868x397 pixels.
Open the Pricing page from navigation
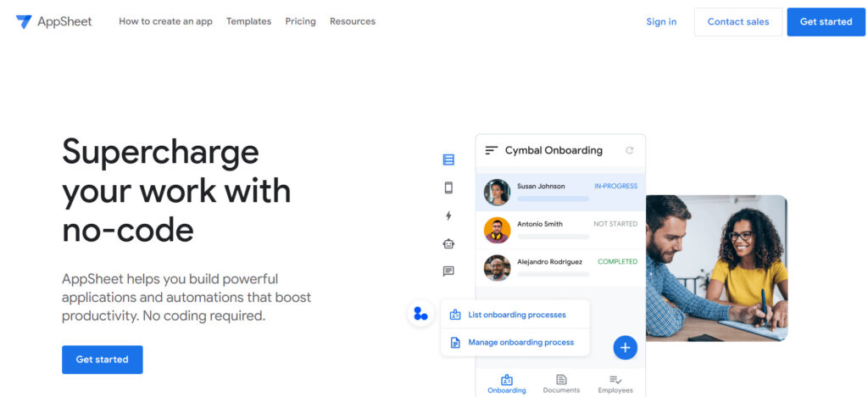point(300,21)
